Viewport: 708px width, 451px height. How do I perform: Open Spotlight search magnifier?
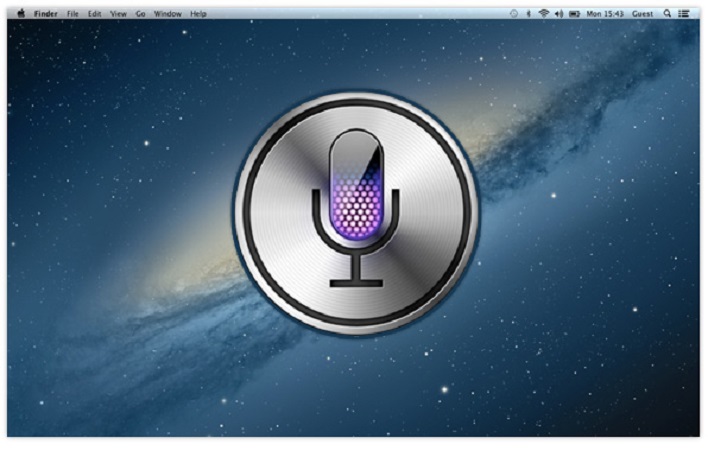(x=667, y=14)
